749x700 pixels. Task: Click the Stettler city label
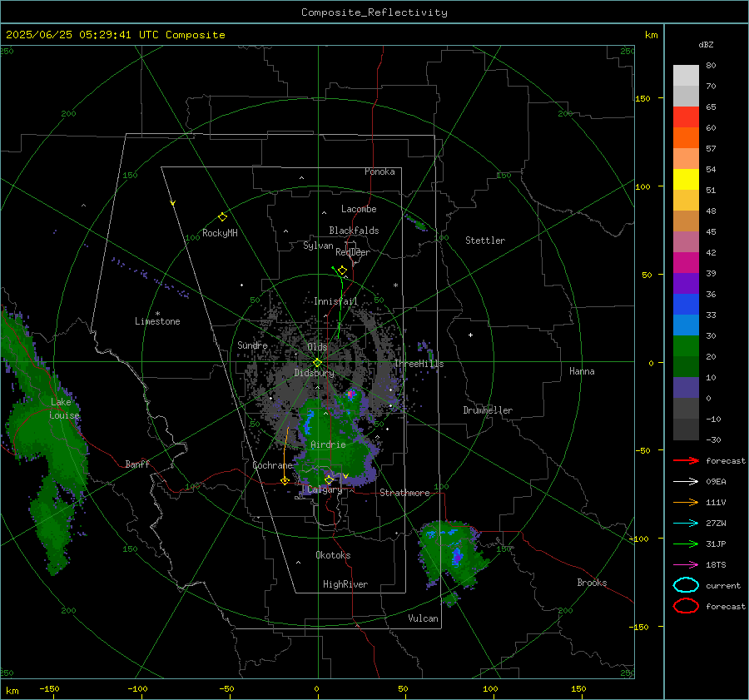(485, 241)
